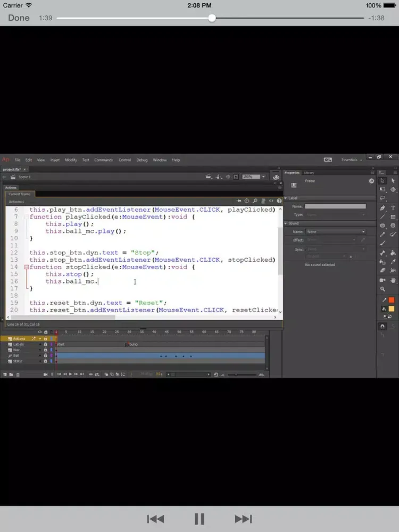Skip to previous track button
Viewport: 399px width, 532px height.
point(156,519)
